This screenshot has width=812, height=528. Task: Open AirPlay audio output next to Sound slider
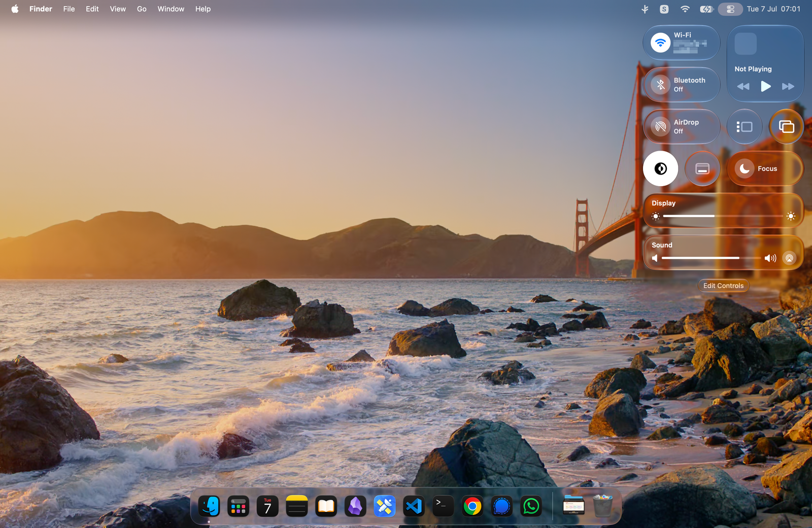click(789, 258)
